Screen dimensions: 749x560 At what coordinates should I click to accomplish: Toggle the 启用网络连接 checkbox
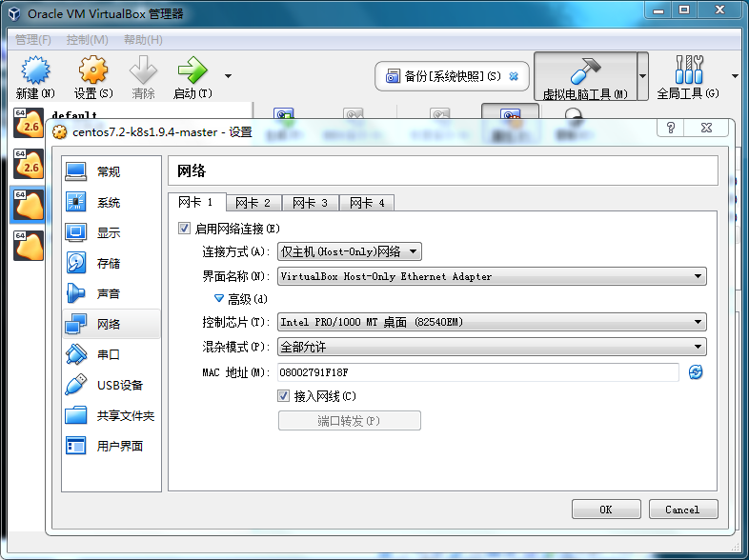[x=184, y=229]
